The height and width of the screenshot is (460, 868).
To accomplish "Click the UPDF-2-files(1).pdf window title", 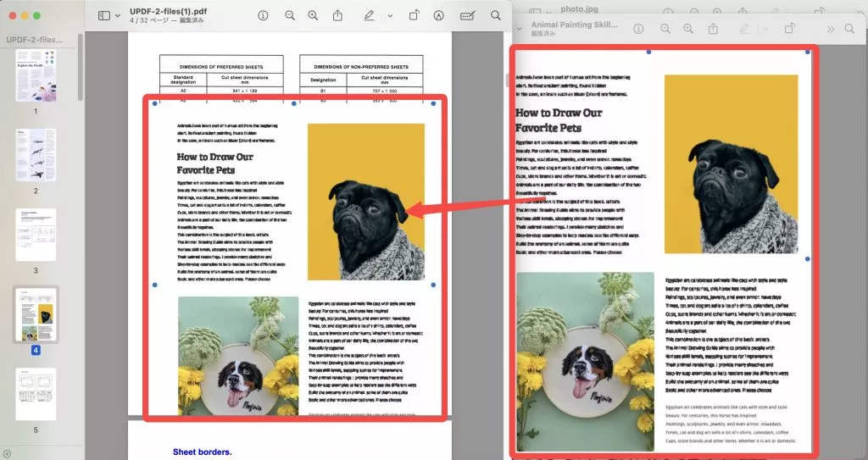I will point(169,11).
